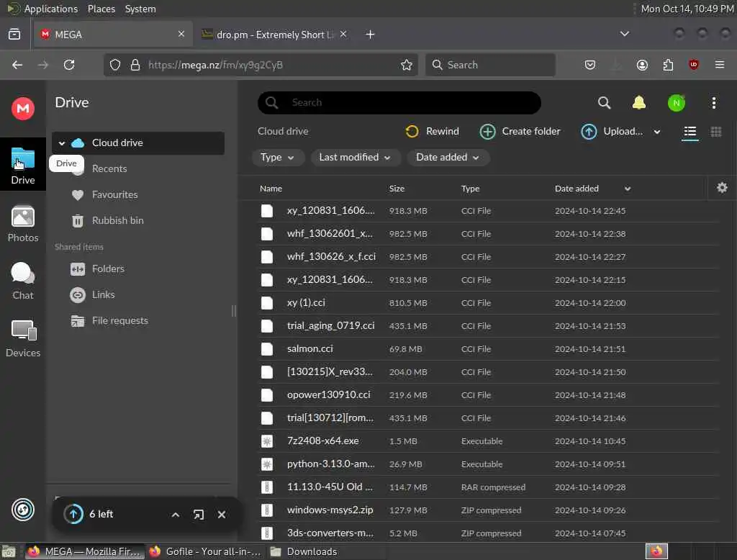
Task: Expand the upload widget chevron
Action: (x=176, y=515)
